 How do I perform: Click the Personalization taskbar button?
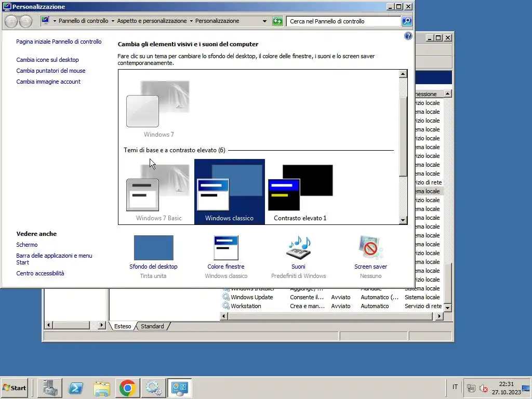(179, 388)
